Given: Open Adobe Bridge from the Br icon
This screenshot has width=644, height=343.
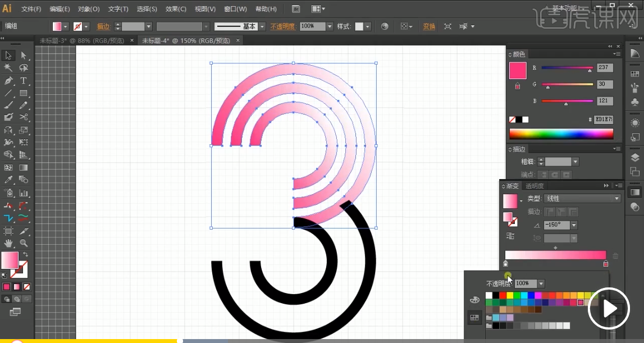Looking at the screenshot, I should pos(296,9).
